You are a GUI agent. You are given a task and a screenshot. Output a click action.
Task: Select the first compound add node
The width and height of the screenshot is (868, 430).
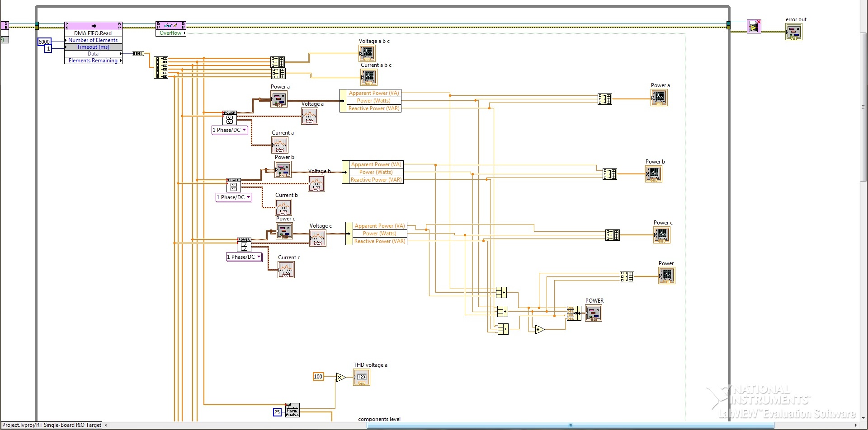point(501,293)
